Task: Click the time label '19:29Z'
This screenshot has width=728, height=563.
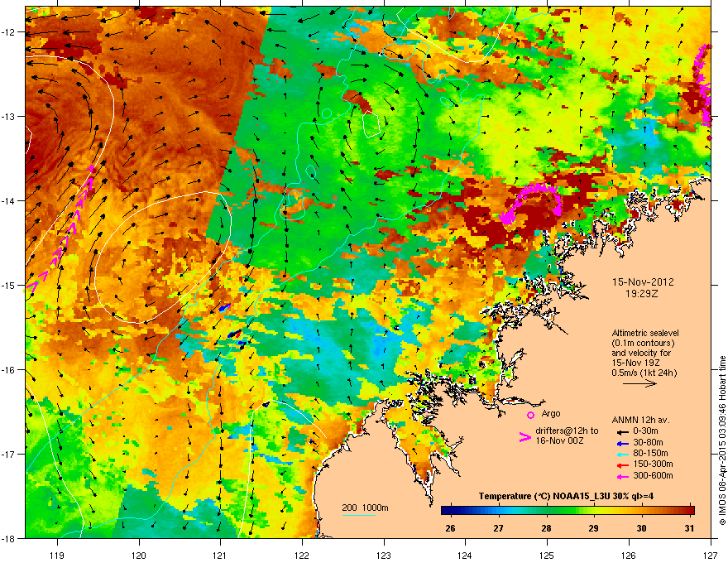Action: coord(642,294)
